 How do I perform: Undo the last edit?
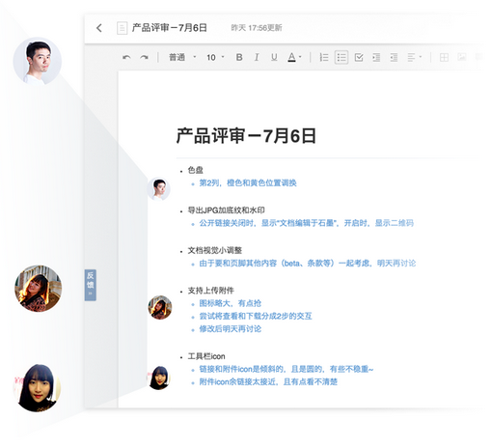click(126, 58)
